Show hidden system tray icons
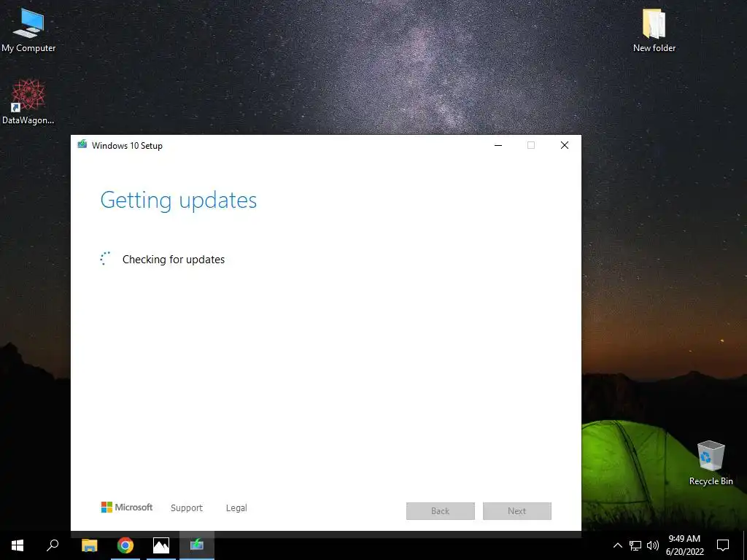This screenshot has height=560, width=747. click(x=617, y=545)
